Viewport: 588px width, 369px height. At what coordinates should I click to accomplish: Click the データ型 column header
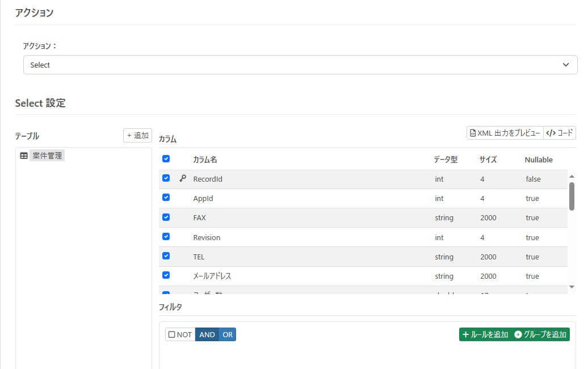[x=446, y=160]
